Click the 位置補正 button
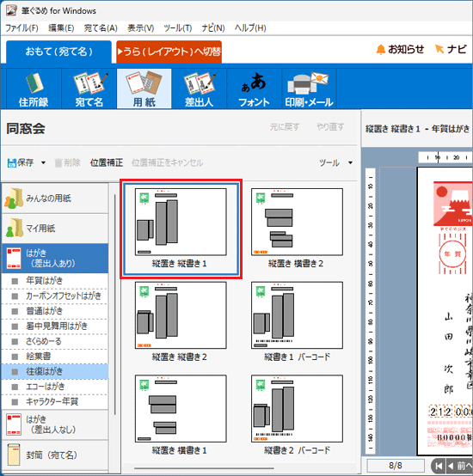The height and width of the screenshot is (476, 473). pyautogui.click(x=107, y=162)
